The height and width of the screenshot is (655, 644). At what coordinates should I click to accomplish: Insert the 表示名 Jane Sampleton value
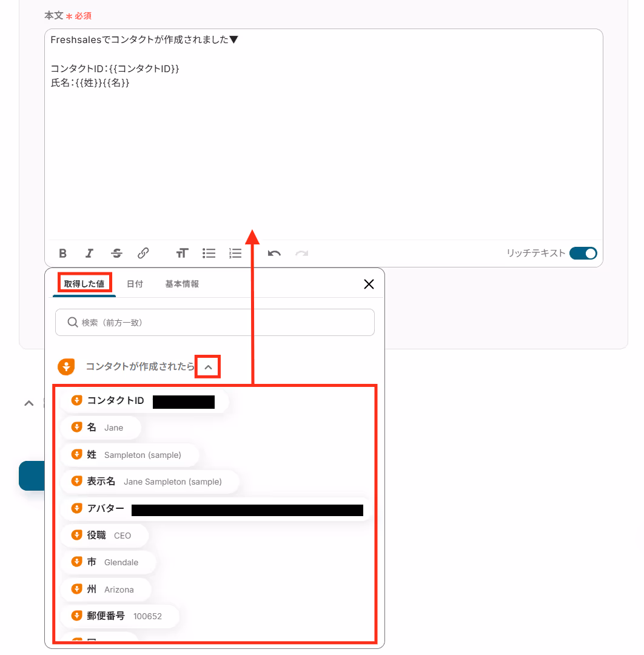click(x=150, y=482)
